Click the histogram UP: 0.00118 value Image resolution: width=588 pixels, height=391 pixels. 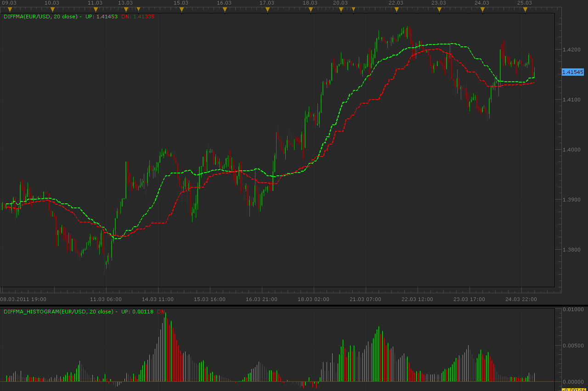click(x=137, y=312)
